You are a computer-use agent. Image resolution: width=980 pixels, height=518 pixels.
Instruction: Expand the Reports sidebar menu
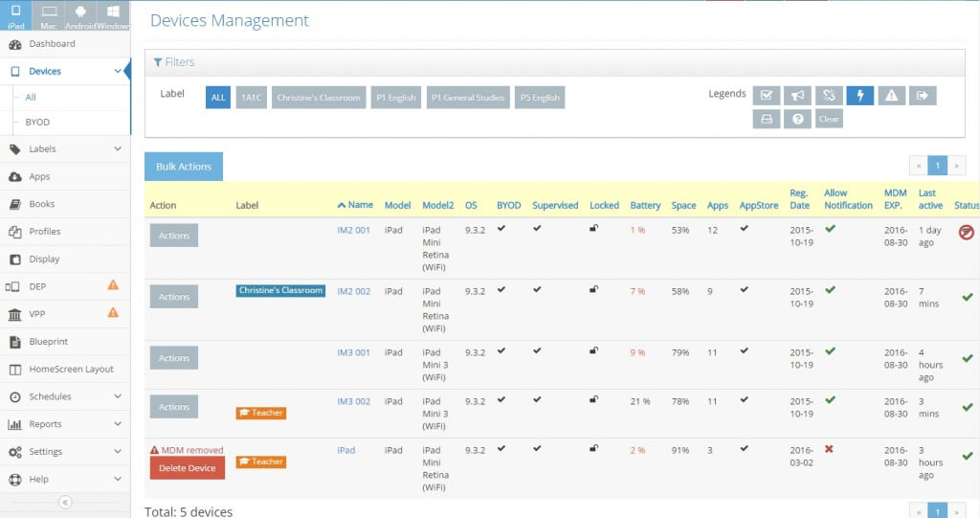pos(65,424)
